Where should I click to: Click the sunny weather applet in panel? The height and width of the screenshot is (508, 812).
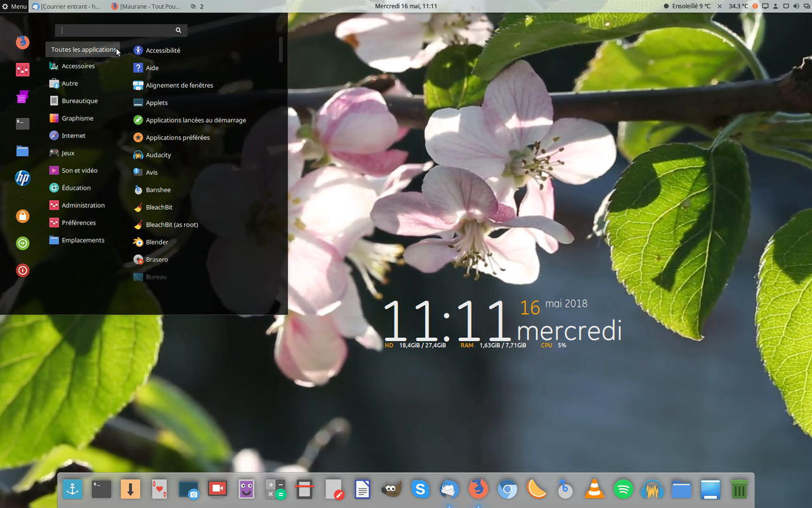click(x=688, y=6)
